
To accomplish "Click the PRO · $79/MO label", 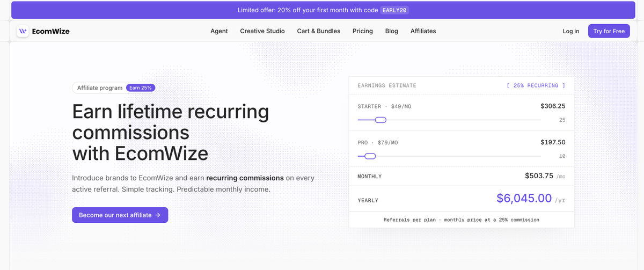I will (378, 142).
